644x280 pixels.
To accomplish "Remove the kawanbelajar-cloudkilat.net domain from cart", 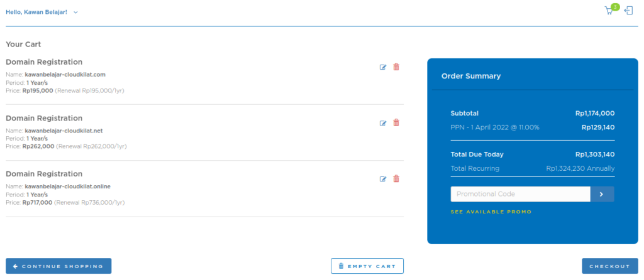I will click(396, 123).
